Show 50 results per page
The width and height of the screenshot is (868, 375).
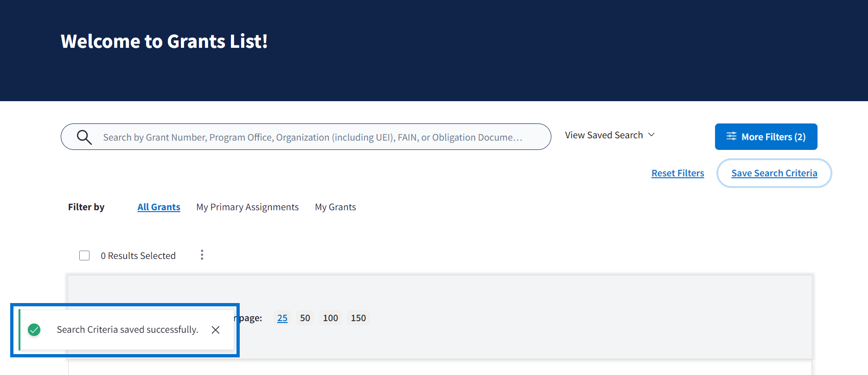click(x=305, y=318)
